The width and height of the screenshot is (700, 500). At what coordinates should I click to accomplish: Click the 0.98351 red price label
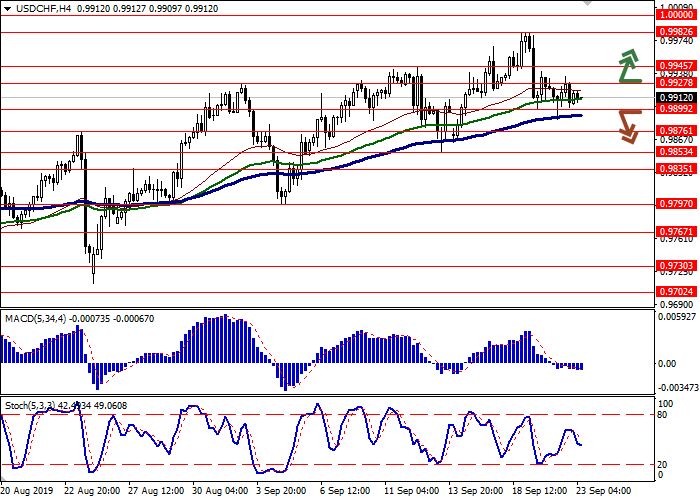(x=676, y=169)
